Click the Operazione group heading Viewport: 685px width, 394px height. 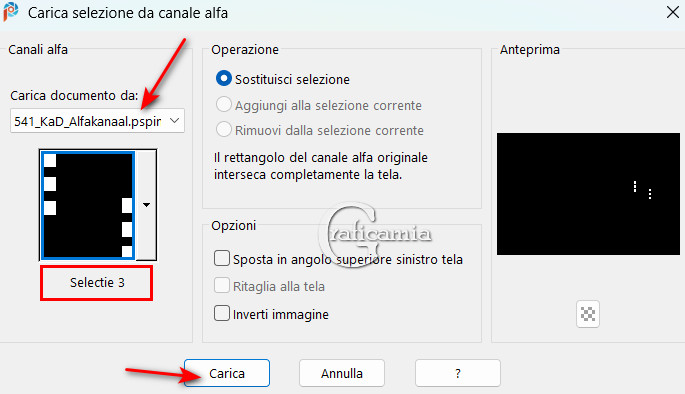(245, 49)
